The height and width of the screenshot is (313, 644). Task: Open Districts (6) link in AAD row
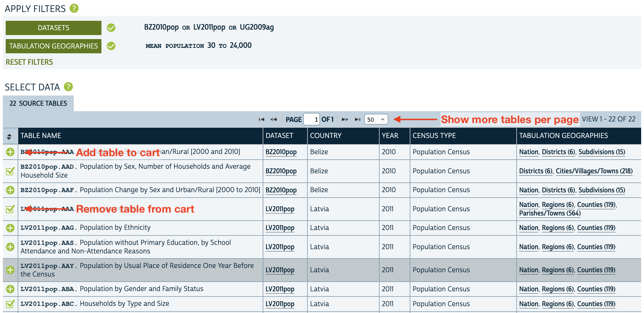[x=536, y=171]
